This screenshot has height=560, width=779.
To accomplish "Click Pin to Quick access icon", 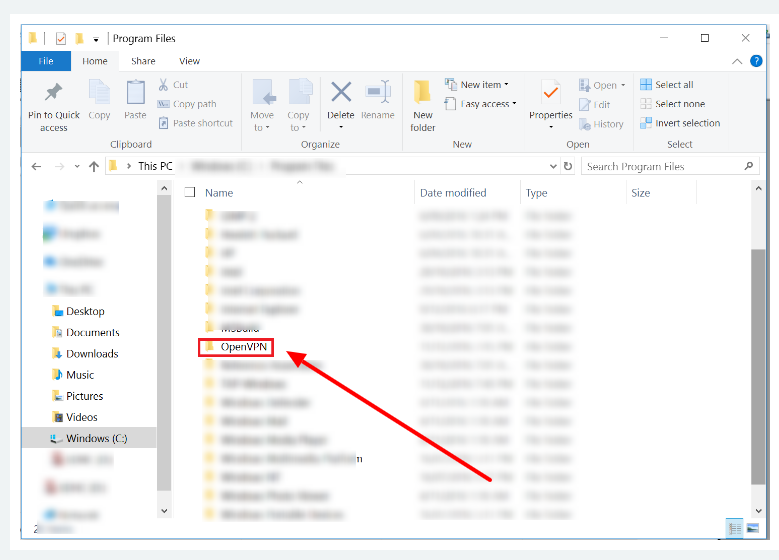I will (x=53, y=92).
